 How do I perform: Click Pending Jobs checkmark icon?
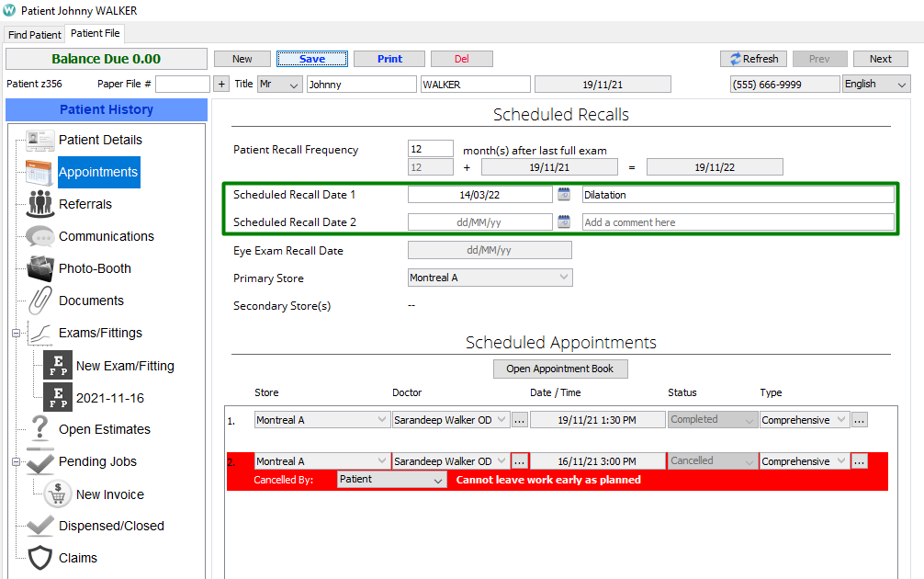[x=40, y=461]
